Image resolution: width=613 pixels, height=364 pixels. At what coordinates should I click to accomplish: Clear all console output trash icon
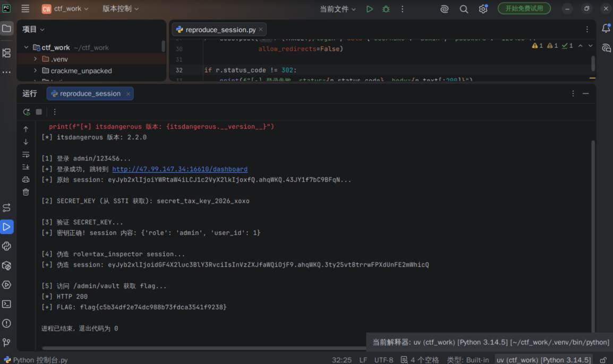[26, 192]
